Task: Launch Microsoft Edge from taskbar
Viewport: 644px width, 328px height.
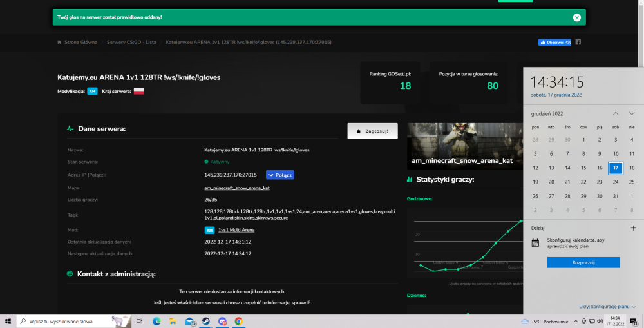Action: coord(156,322)
